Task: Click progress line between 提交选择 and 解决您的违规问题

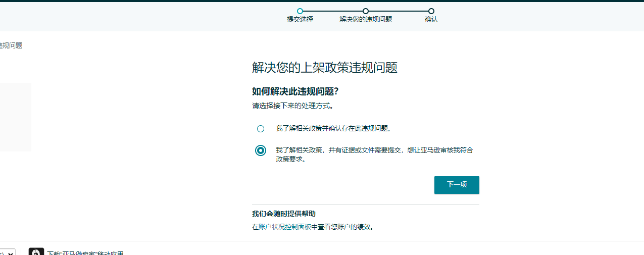Action: pos(333,11)
